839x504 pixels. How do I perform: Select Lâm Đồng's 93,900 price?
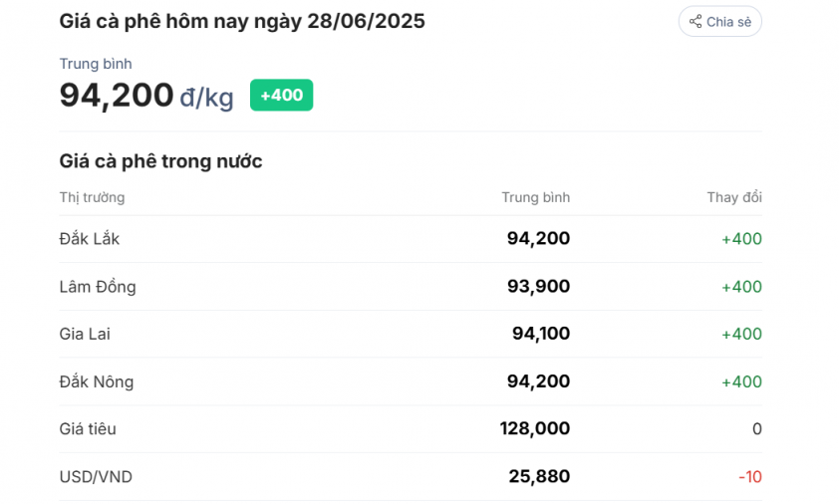(538, 287)
